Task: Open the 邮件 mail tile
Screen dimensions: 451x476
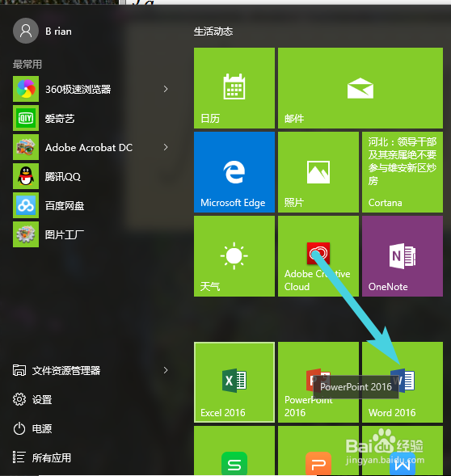Action: pos(360,88)
